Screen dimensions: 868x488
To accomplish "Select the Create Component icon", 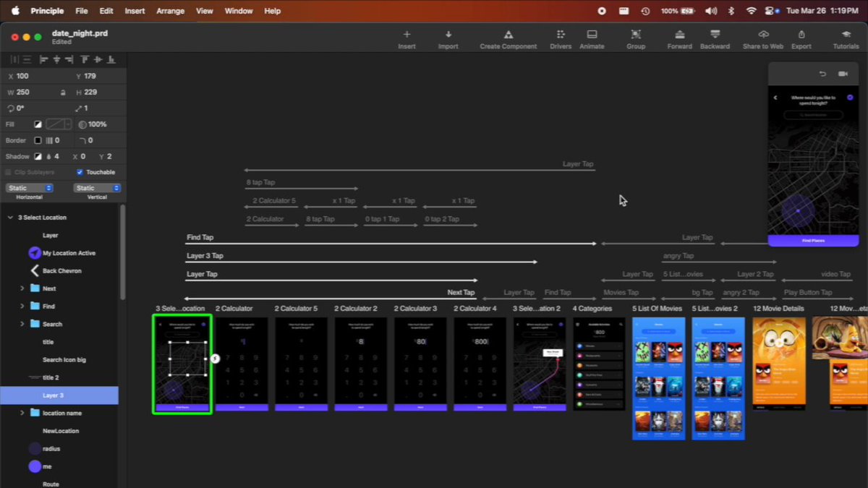I will pyautogui.click(x=509, y=39).
